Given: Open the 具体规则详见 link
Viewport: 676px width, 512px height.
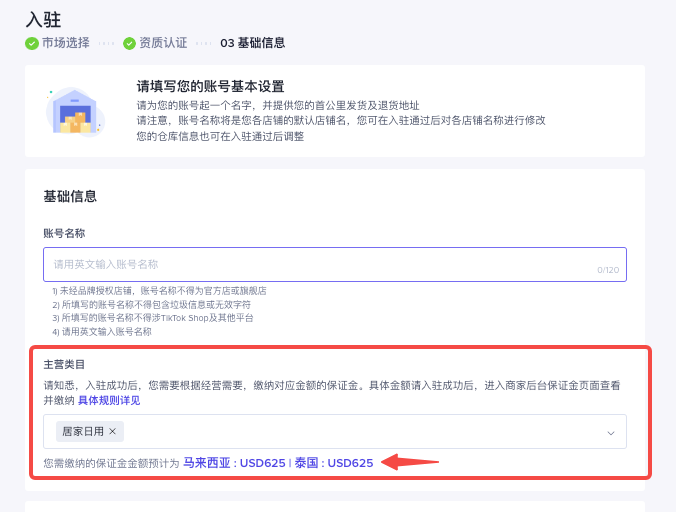Looking at the screenshot, I should (109, 400).
